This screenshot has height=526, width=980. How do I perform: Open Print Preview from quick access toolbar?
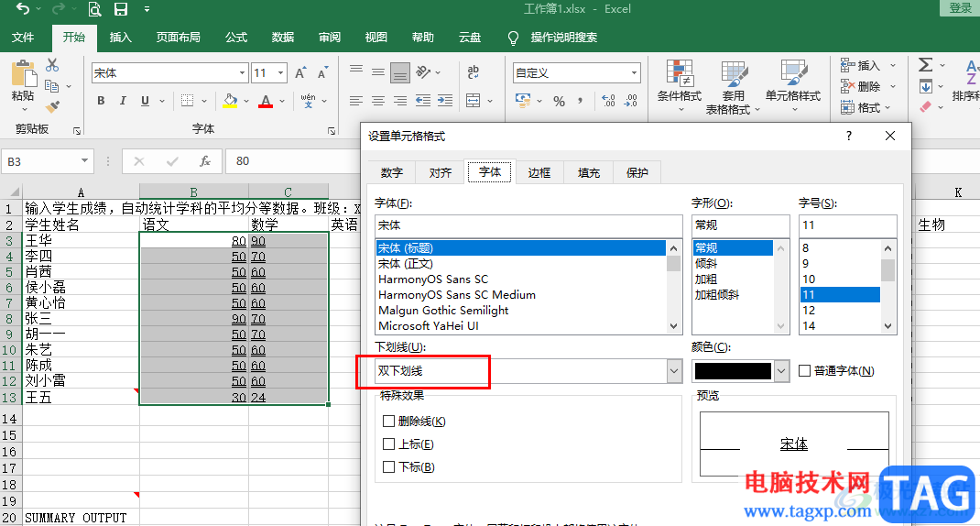pos(93,9)
